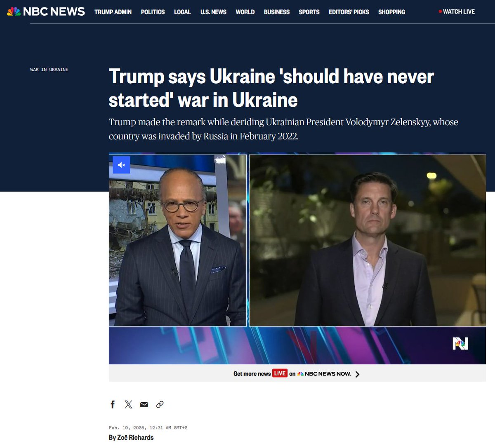Screen dimensions: 495x448
Task: Click the NBC News Now logo in video
Action: tap(460, 343)
